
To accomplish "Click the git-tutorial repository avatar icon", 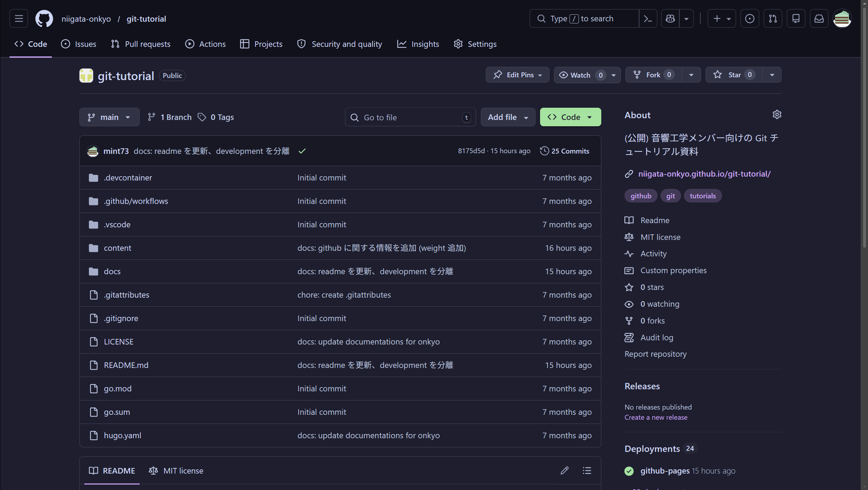I will tap(86, 76).
